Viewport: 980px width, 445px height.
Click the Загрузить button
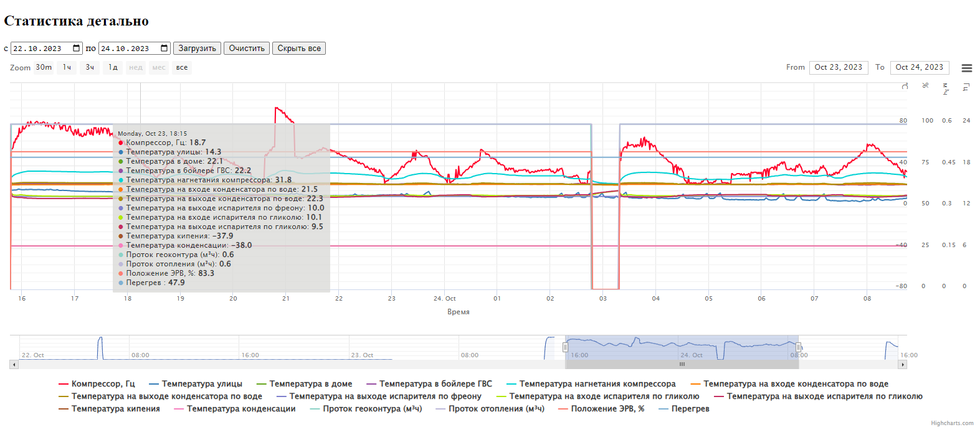(x=197, y=49)
